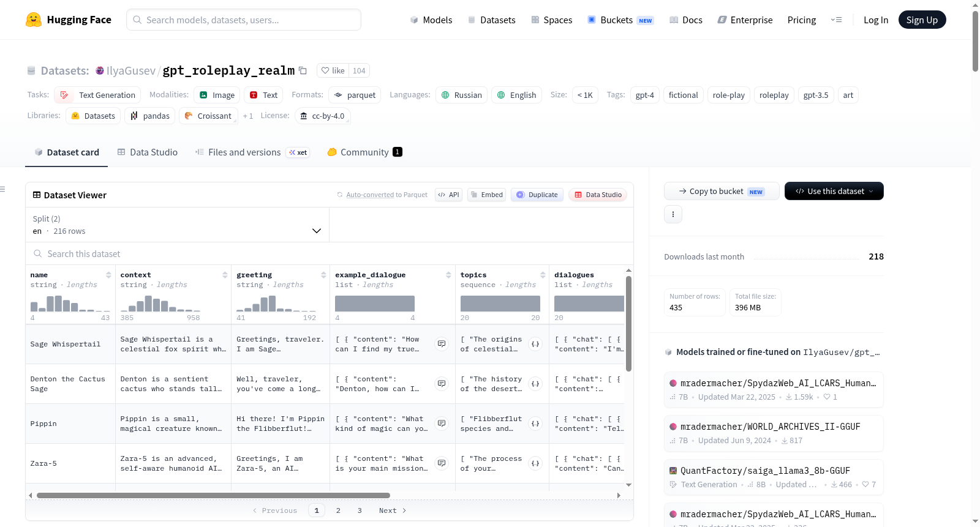Image resolution: width=980 pixels, height=527 pixels.
Task: Open the Use this dataset dropdown
Action: [x=834, y=191]
